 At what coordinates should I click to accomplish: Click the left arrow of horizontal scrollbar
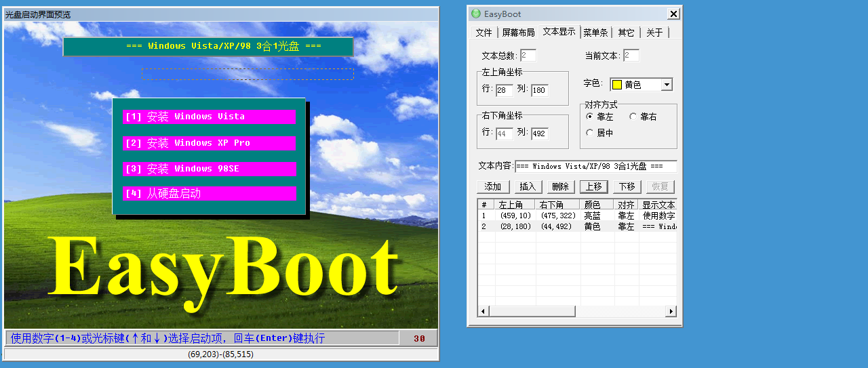[x=484, y=311]
